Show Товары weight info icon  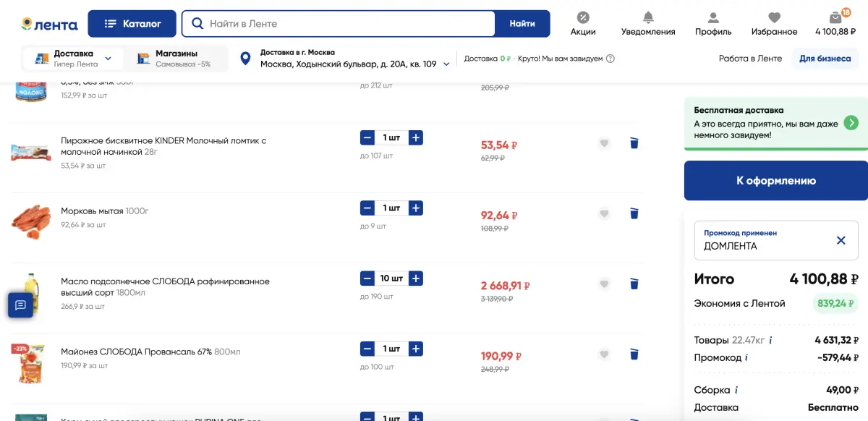pyautogui.click(x=770, y=340)
